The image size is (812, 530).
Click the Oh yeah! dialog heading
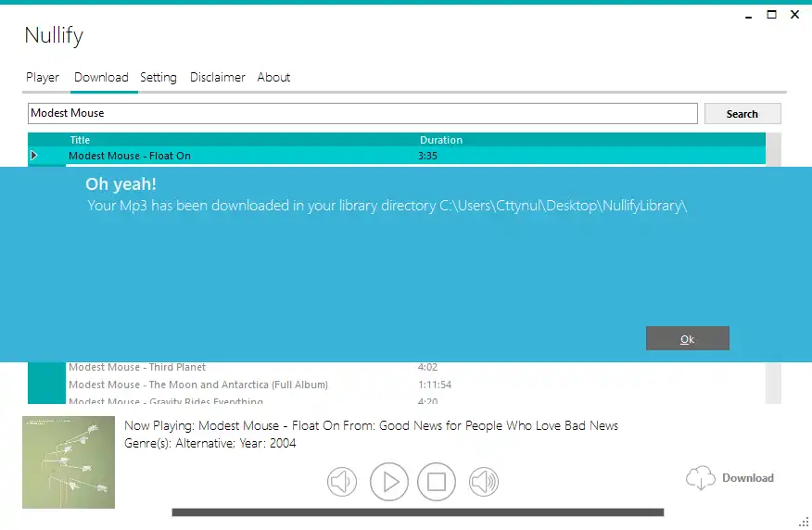pos(121,184)
